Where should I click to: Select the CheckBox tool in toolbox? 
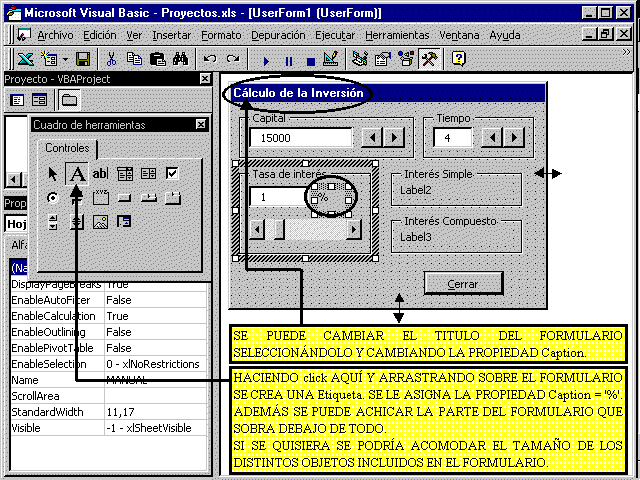pyautogui.click(x=172, y=174)
